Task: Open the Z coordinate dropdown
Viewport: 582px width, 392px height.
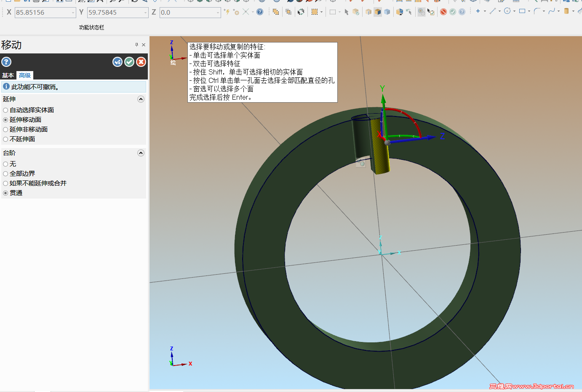Action: 218,13
